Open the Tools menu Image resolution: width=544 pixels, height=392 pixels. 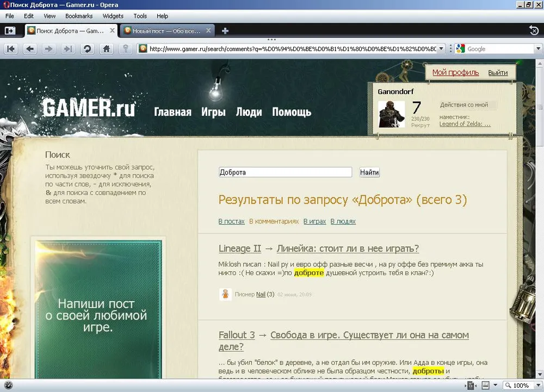pos(140,16)
